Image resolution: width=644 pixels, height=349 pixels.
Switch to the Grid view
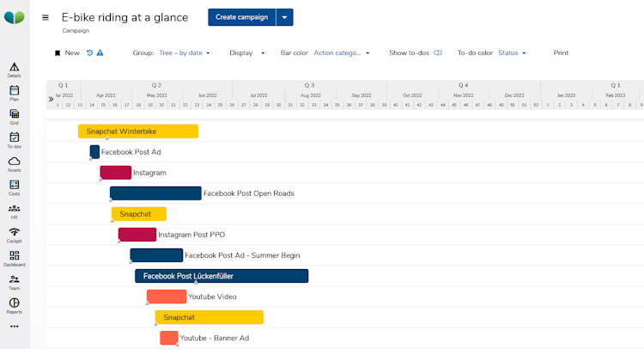[14, 116]
